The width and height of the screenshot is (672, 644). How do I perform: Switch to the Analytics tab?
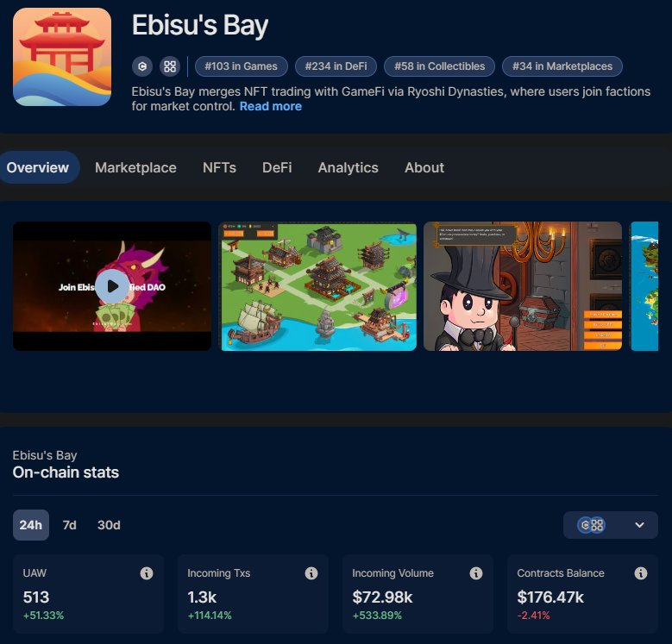click(x=348, y=167)
